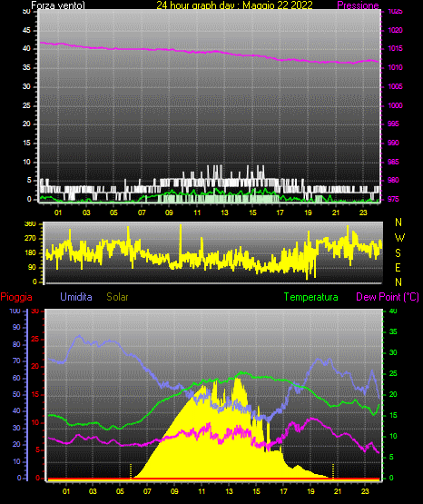423x504 pixels.
Task: Click hour 07 on the bottom chart axis
Action: point(147,491)
